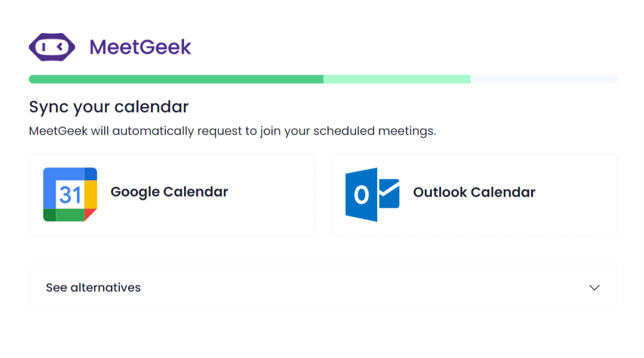Viewport: 644px width, 358px height.
Task: Open the "See alternatives" text
Action: pos(93,288)
